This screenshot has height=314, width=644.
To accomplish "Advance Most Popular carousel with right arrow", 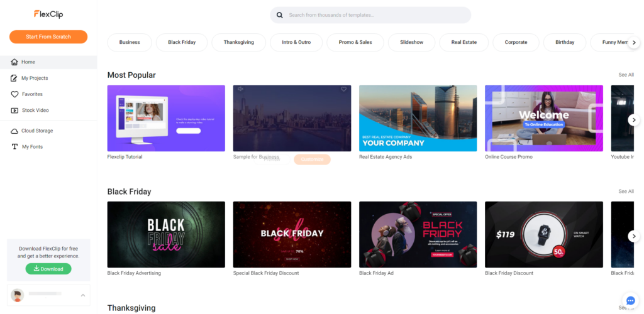I will tap(634, 120).
